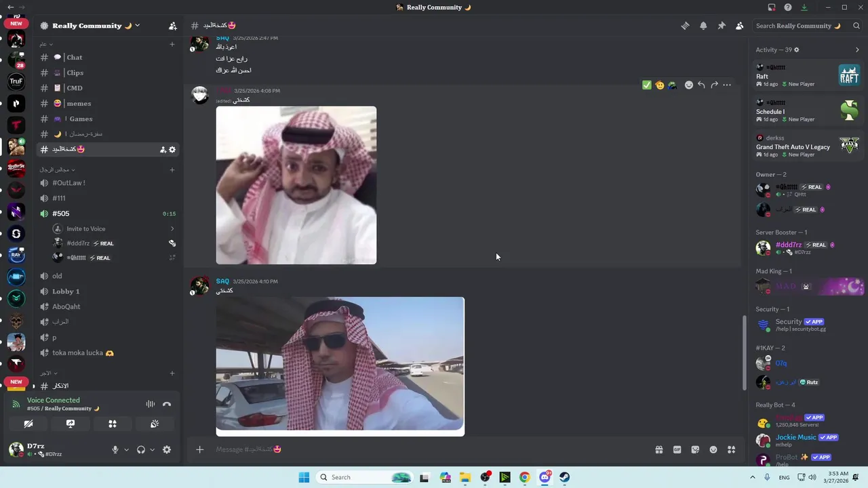Screen dimensions: 868x488
Task: Deafen audio with headphones icon
Action: point(140,449)
